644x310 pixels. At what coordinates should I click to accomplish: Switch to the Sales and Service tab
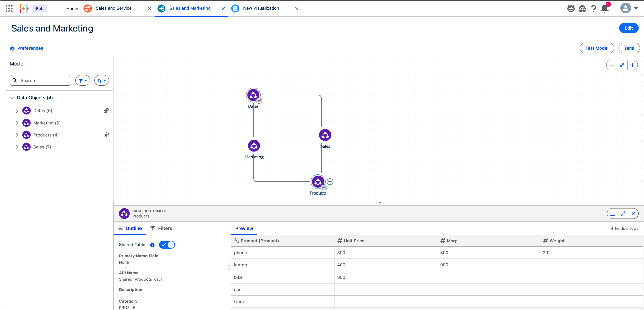(x=113, y=8)
